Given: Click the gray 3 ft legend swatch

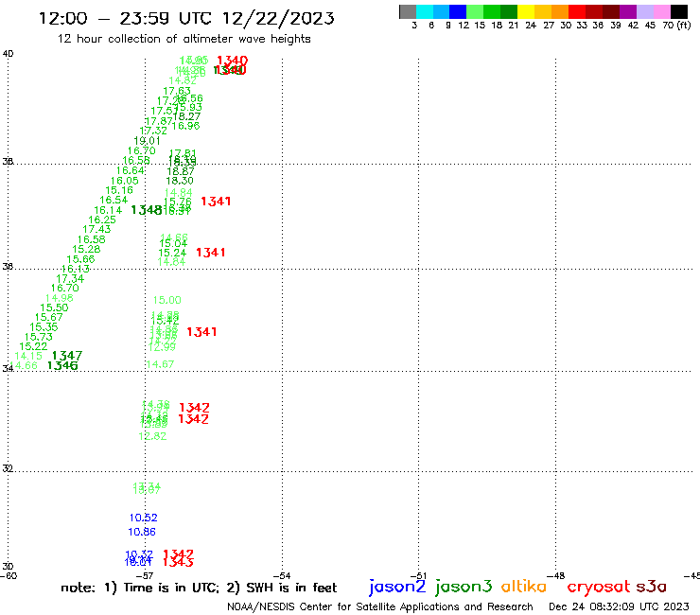Looking at the screenshot, I should 408,11.
